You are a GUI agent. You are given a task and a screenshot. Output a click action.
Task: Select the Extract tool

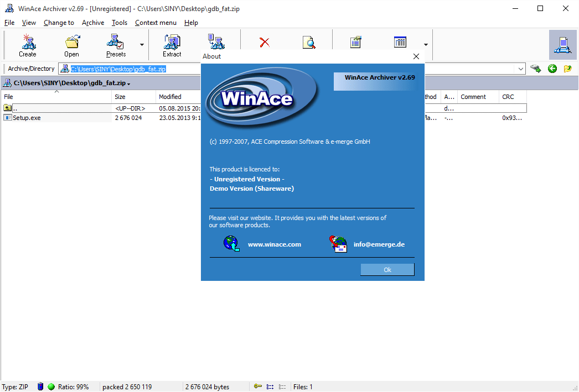(x=172, y=44)
